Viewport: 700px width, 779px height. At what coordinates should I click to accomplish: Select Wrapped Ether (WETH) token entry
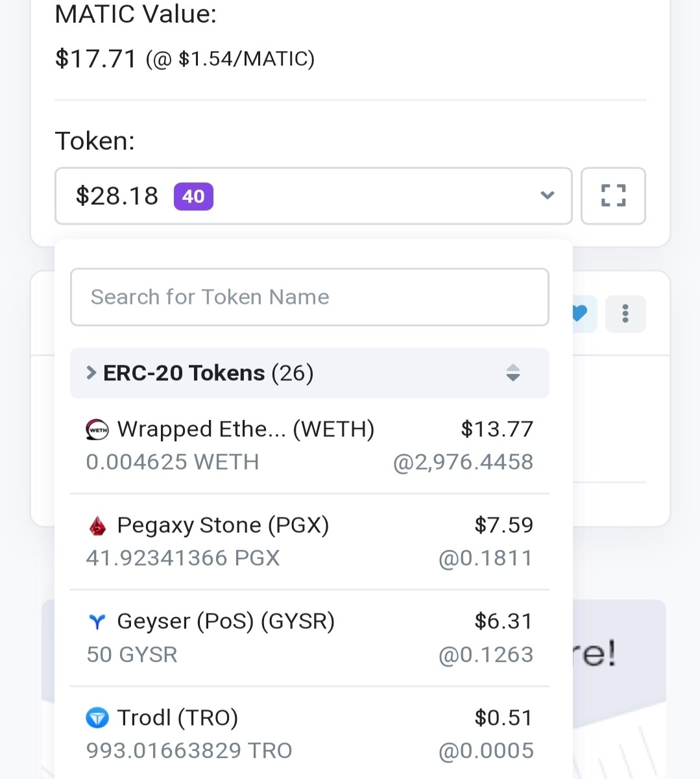pyautogui.click(x=309, y=446)
